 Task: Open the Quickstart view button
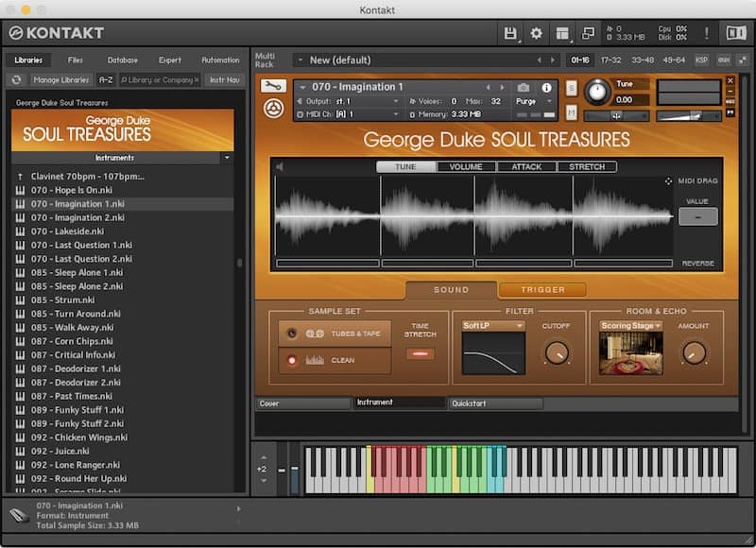pyautogui.click(x=495, y=403)
